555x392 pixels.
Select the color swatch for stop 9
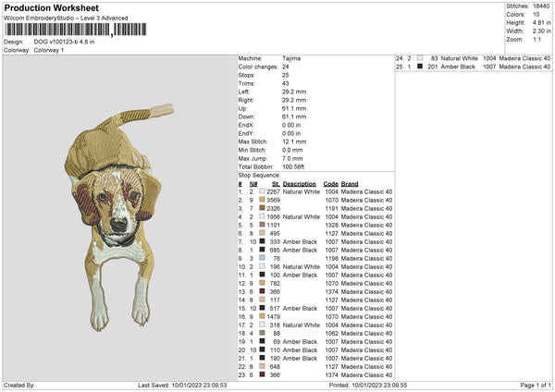263,258
